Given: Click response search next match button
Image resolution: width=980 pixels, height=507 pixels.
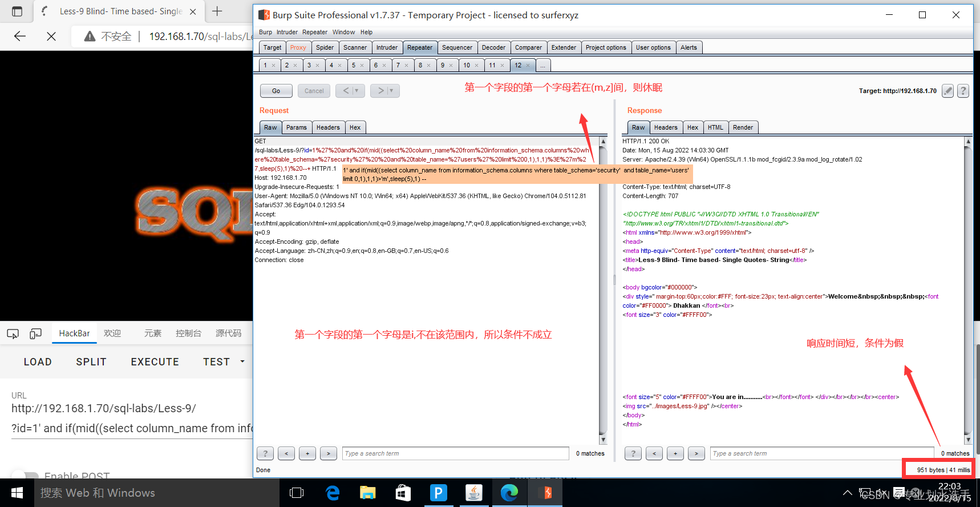Looking at the screenshot, I should [x=696, y=453].
